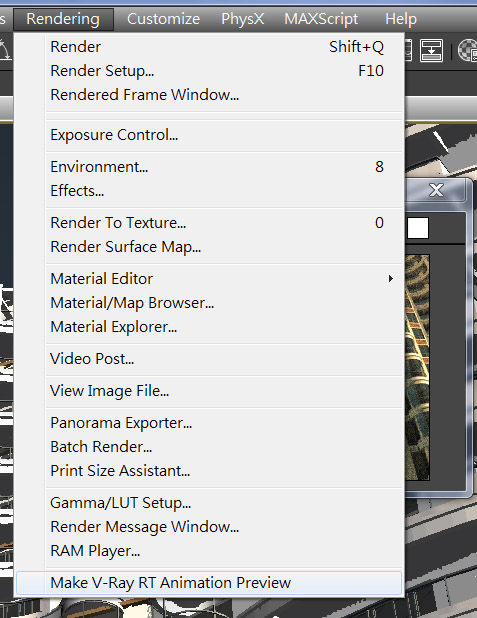Click the render to file toolbar icon
Screen dimensions: 477x618
[431, 50]
